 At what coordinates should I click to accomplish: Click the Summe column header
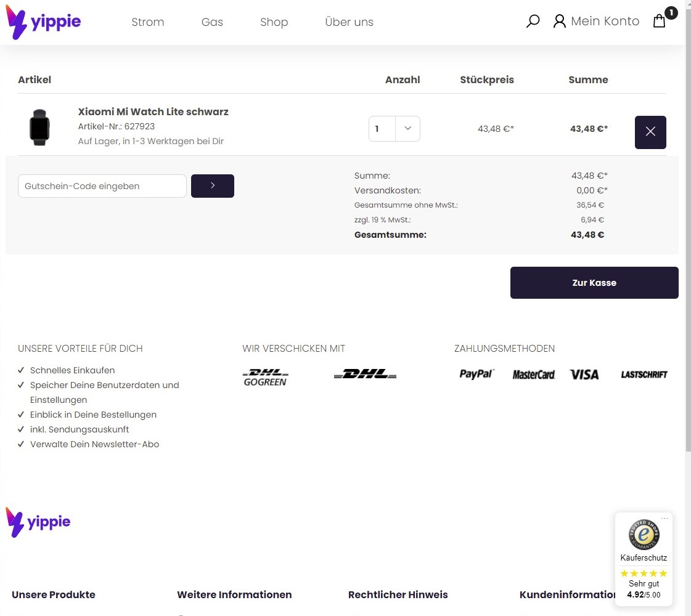click(588, 79)
